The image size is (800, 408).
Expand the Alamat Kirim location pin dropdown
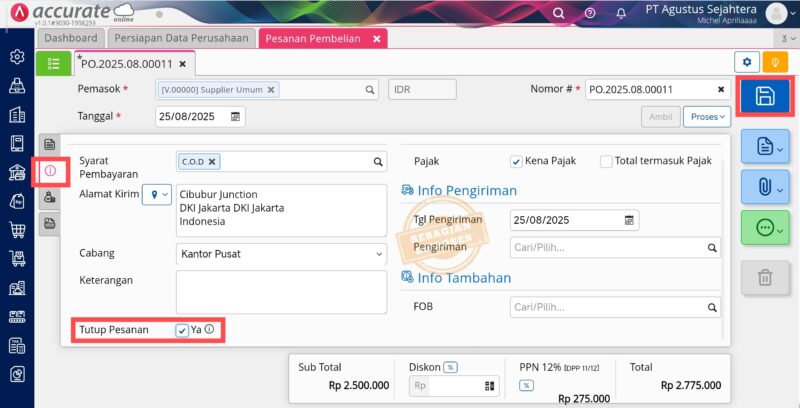tap(157, 194)
